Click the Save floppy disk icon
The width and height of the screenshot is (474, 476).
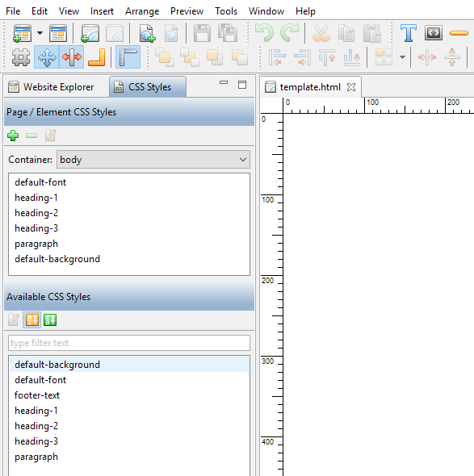202,33
